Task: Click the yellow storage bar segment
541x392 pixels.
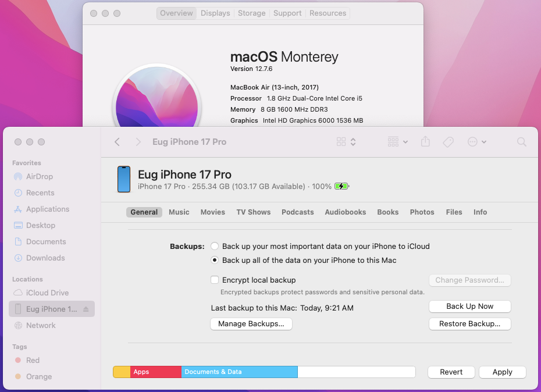Action: [x=122, y=372]
